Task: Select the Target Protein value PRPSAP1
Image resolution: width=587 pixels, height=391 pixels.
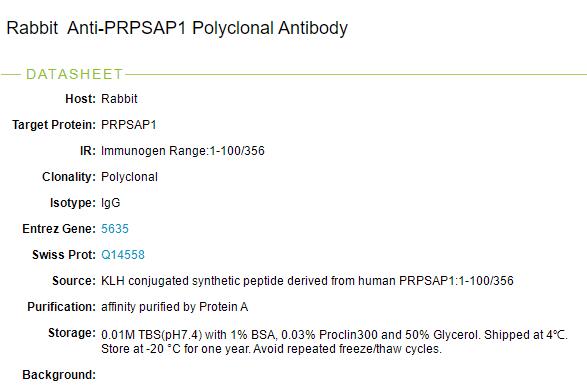Action: click(129, 125)
